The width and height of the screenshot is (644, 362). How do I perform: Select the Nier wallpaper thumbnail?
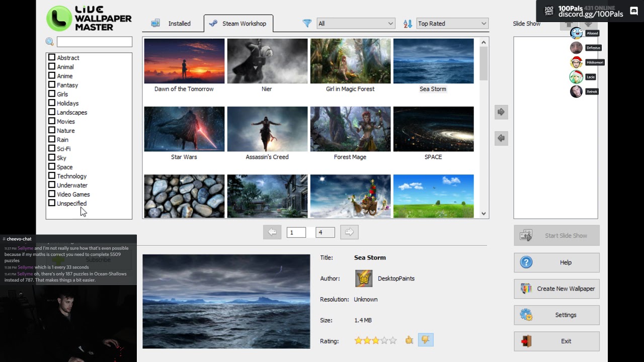pyautogui.click(x=267, y=61)
